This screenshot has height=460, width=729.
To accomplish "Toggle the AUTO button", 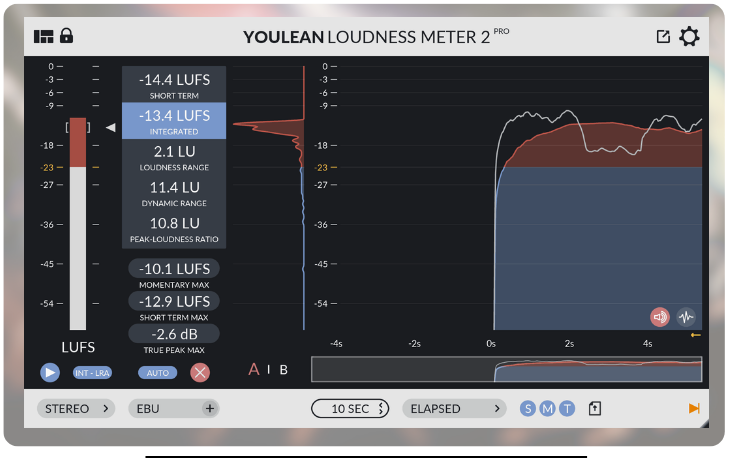I will pos(158,373).
